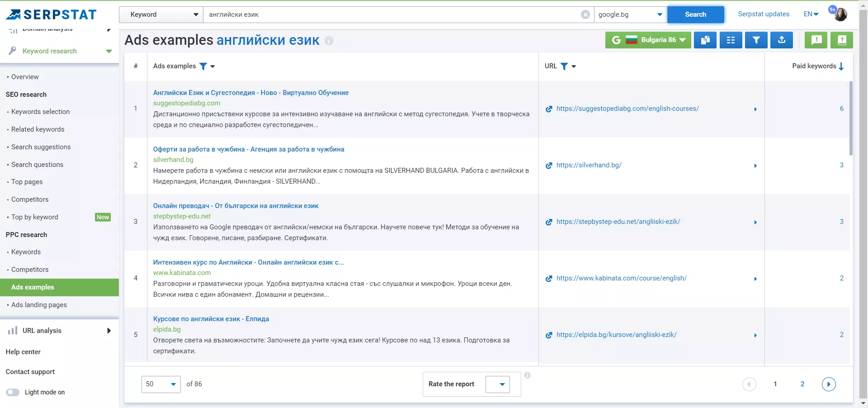The height and width of the screenshot is (408, 868).
Task: Open the column settings button
Action: 731,40
